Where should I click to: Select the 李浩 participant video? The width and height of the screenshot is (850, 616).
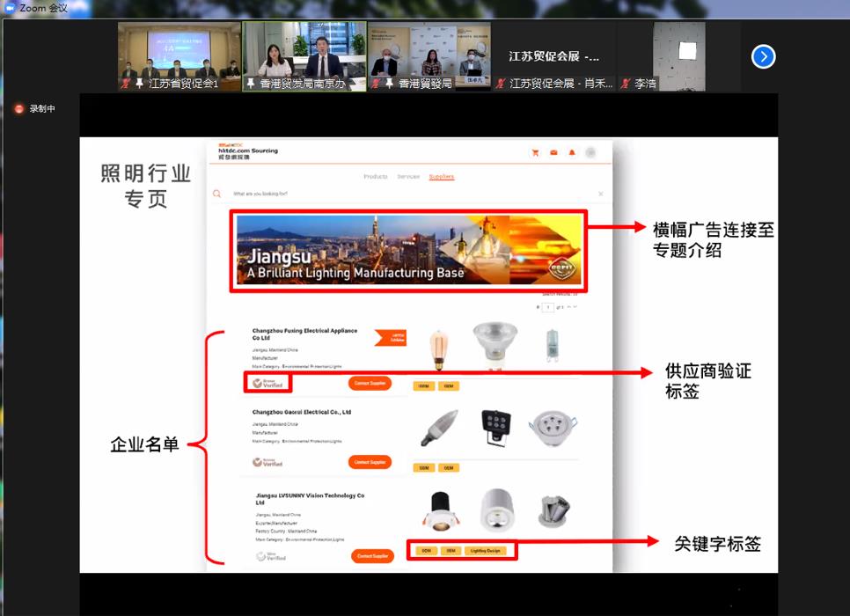[x=679, y=56]
